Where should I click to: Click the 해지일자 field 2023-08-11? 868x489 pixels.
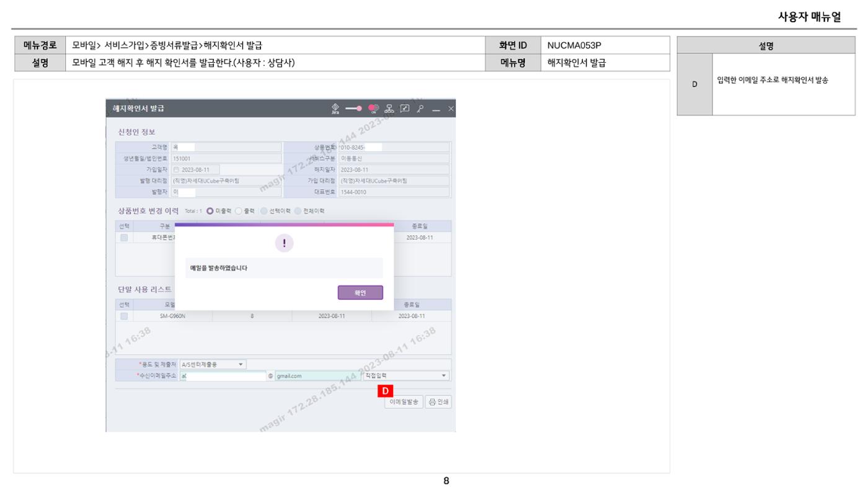[394, 169]
